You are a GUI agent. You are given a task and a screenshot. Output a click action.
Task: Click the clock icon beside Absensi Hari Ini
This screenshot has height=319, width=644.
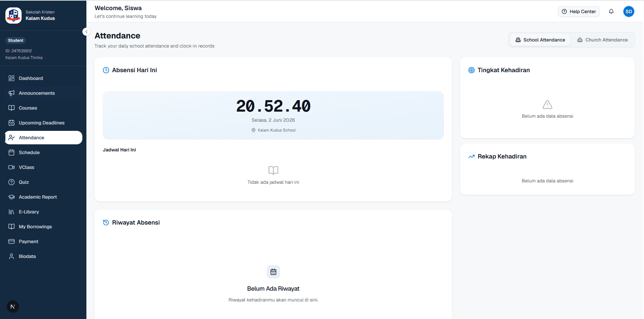[106, 70]
